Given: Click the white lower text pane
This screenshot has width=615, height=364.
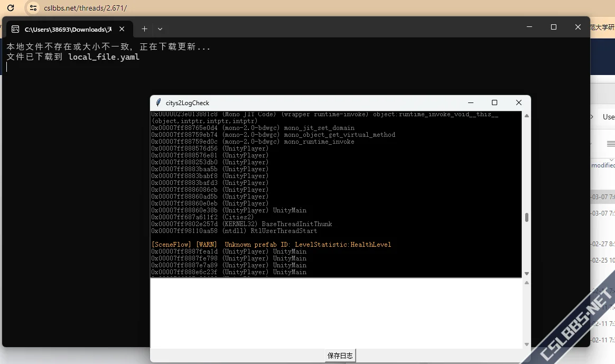Looking at the screenshot, I should click(336, 313).
